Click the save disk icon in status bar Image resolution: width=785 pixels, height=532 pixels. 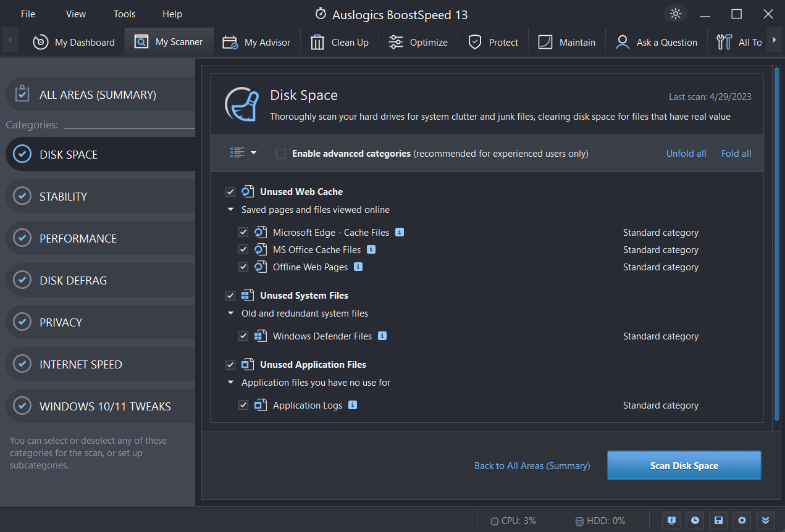tap(718, 520)
